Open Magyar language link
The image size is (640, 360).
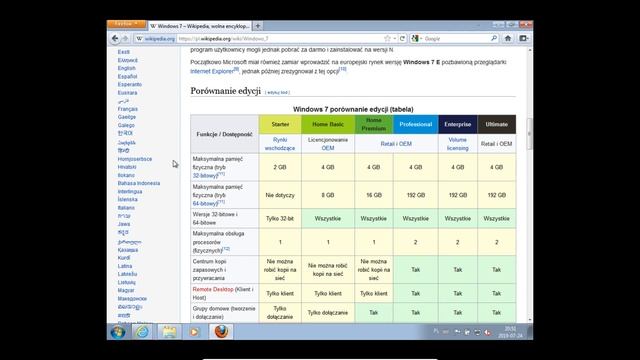[x=126, y=290]
